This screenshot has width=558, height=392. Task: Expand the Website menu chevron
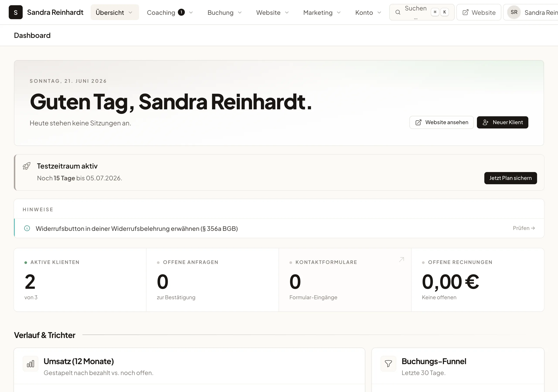pyautogui.click(x=287, y=12)
